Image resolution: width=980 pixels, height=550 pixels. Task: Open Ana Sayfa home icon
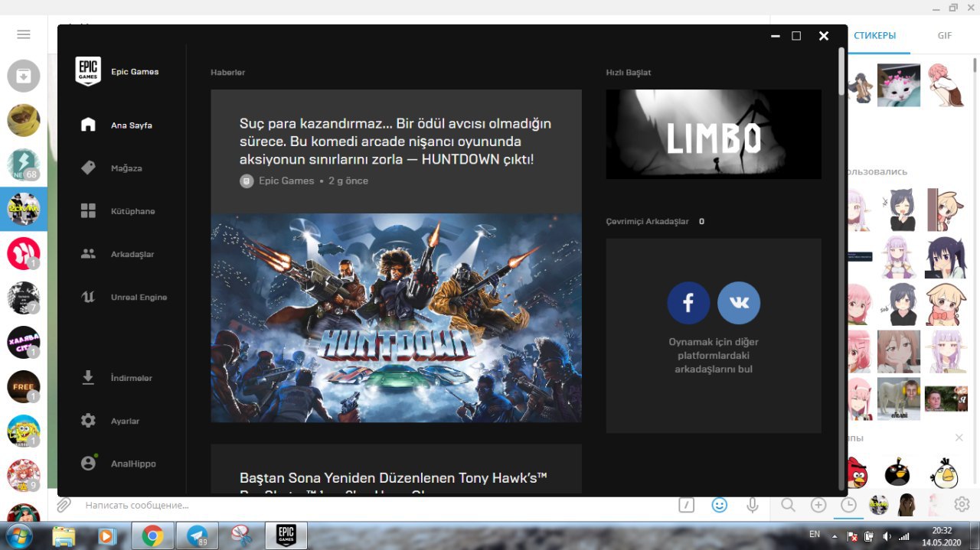[88, 125]
